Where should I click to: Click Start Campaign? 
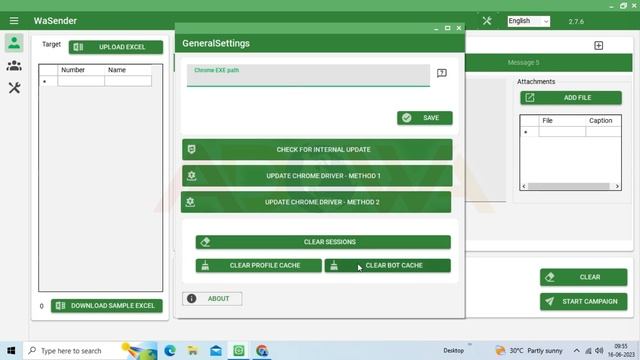(584, 302)
